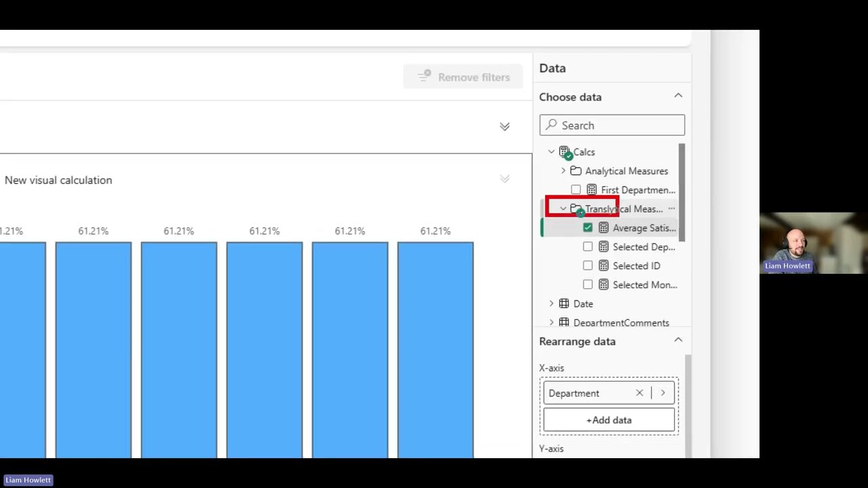Click the Analytical Measures folder icon

[576, 171]
